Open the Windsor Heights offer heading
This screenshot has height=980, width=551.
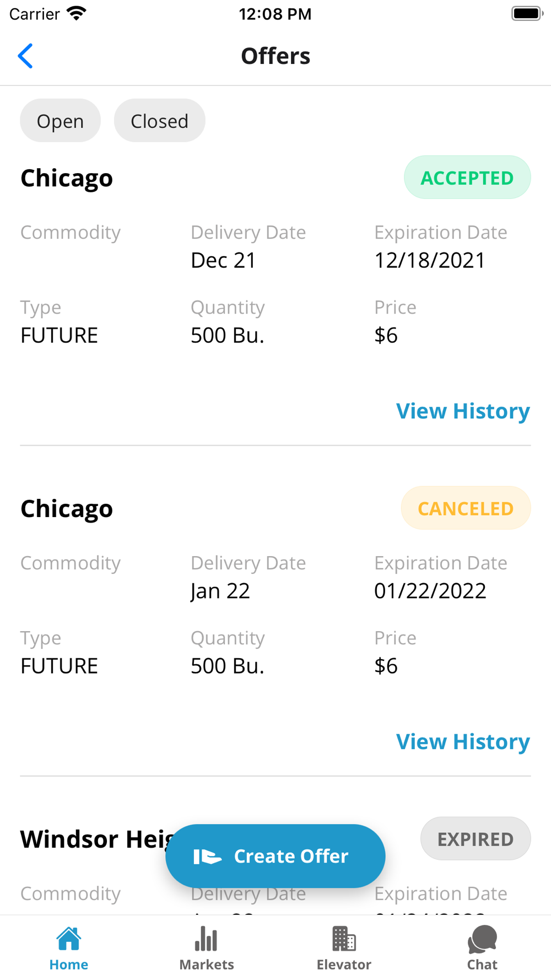94,839
